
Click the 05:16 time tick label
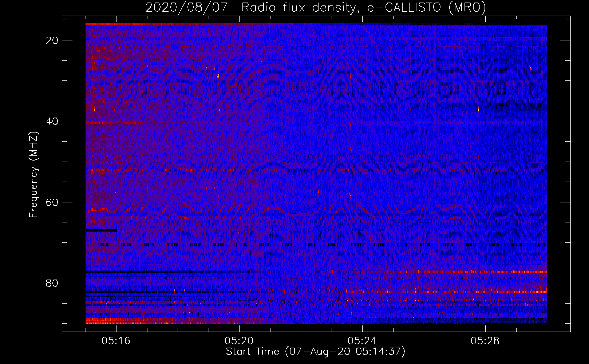116,341
